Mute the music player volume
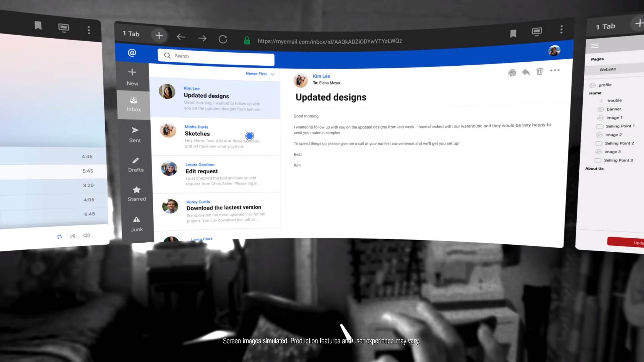The image size is (644, 362). [86, 236]
